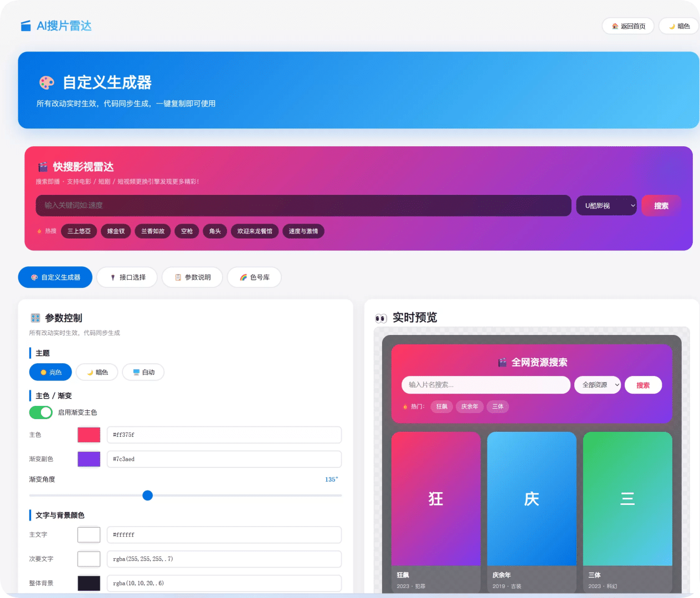Select the 暗色 theme option

[97, 372]
